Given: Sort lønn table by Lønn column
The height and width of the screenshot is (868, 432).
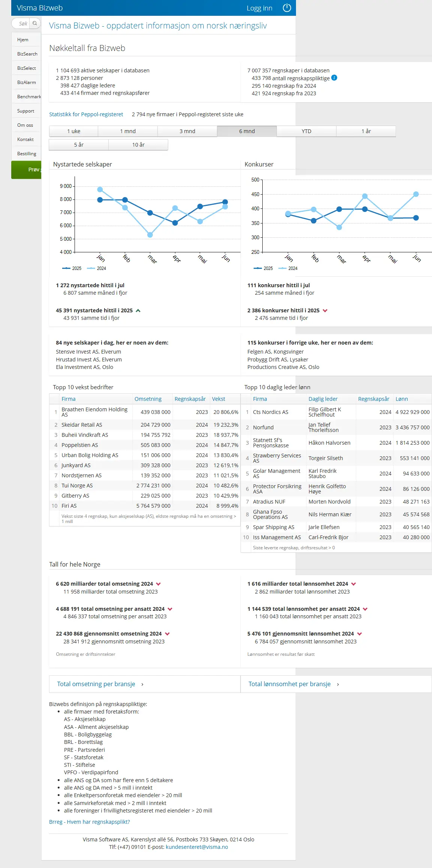Looking at the screenshot, I should click(402, 399).
